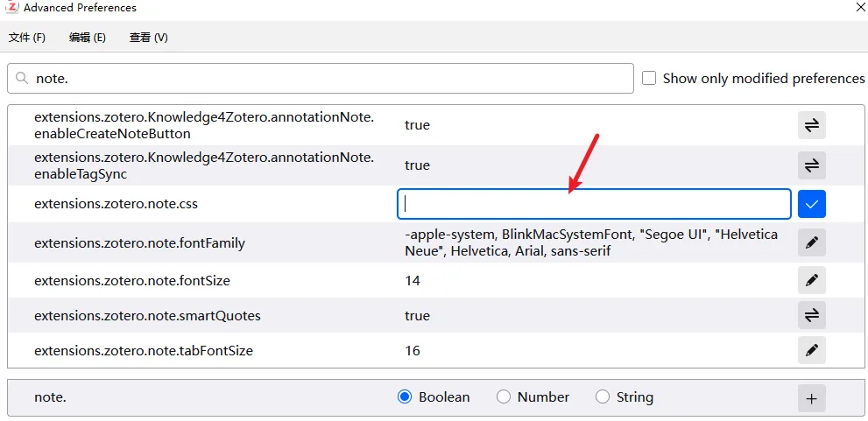Save the note.css value with checkmark
The image size is (868, 421).
[812, 204]
